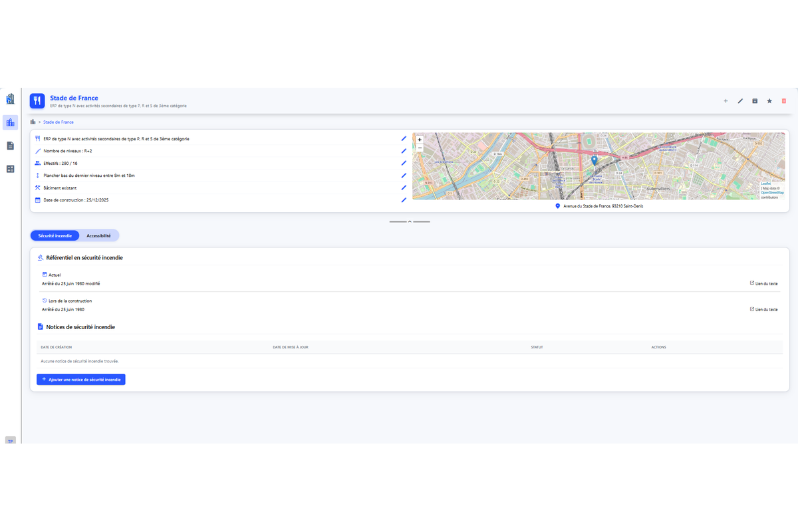Switch to the Accessibilité tab

pyautogui.click(x=98, y=235)
